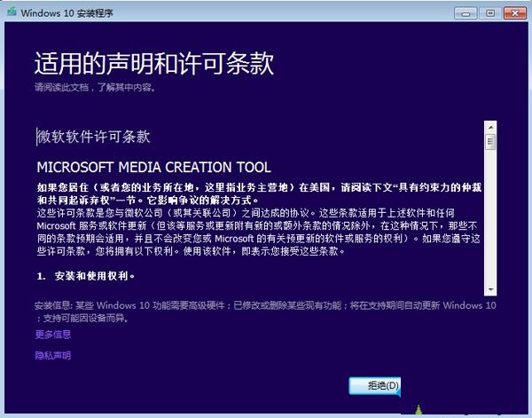
Task: Click the bold arbitration paragraph in license text
Action: (257, 193)
